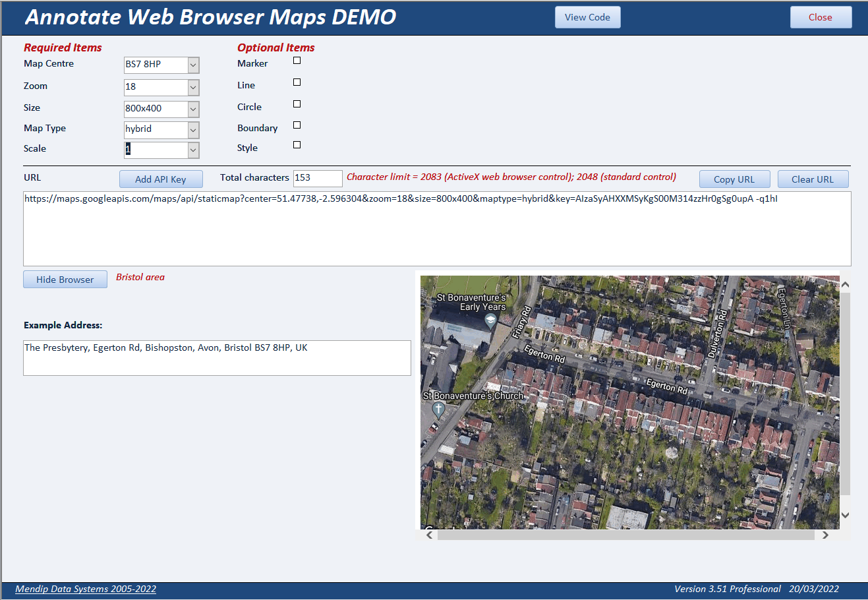Check the Circle option box
This screenshot has width=868, height=600.
(297, 104)
